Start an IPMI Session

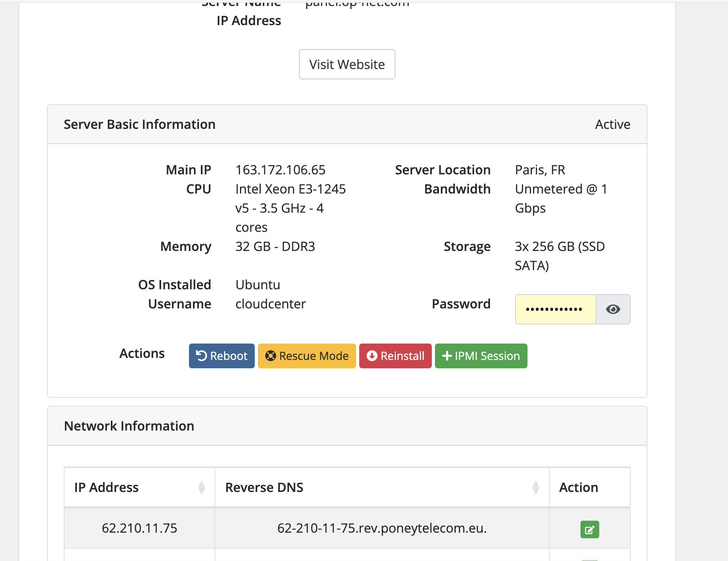(x=481, y=356)
